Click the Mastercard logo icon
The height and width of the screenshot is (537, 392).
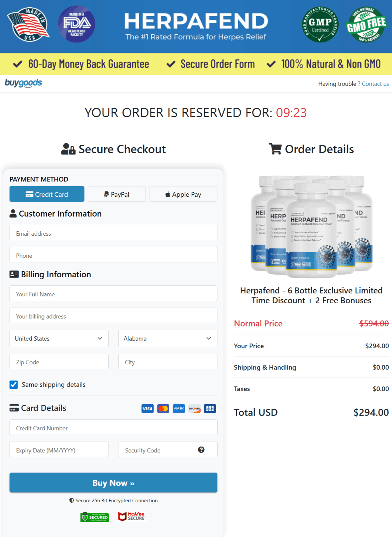point(163,409)
